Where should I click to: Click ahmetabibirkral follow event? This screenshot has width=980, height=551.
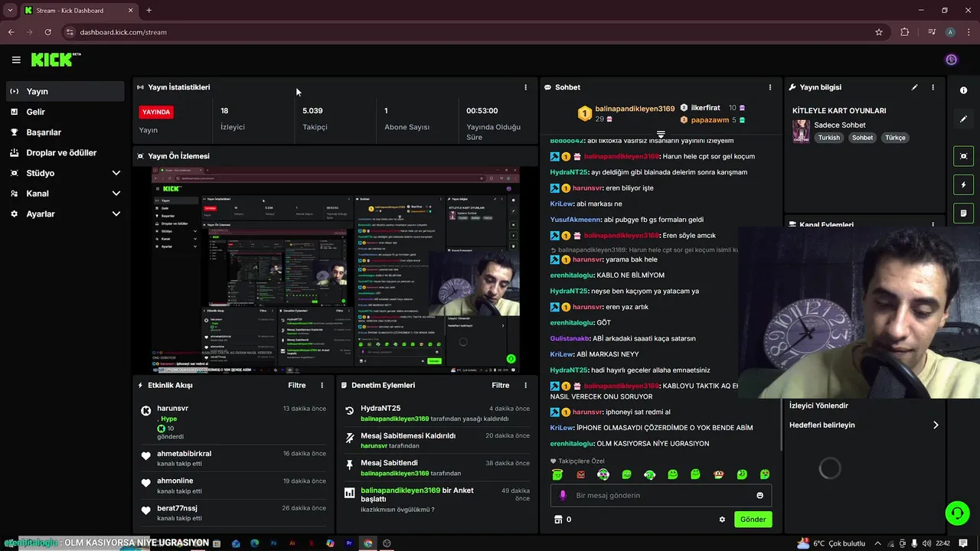[232, 458]
